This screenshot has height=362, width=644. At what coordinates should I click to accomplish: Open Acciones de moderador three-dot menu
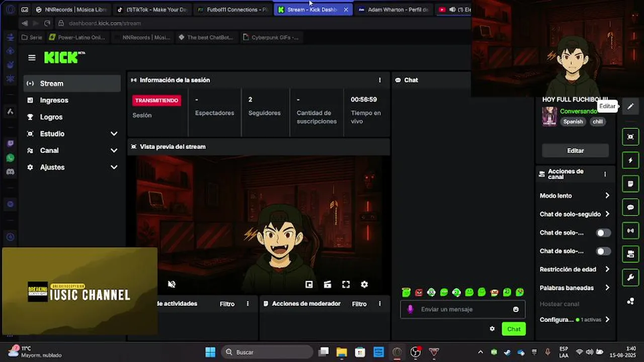tap(380, 304)
